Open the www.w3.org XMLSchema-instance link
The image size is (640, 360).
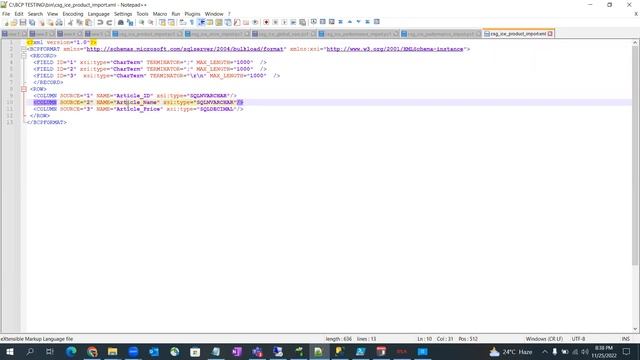(395, 49)
